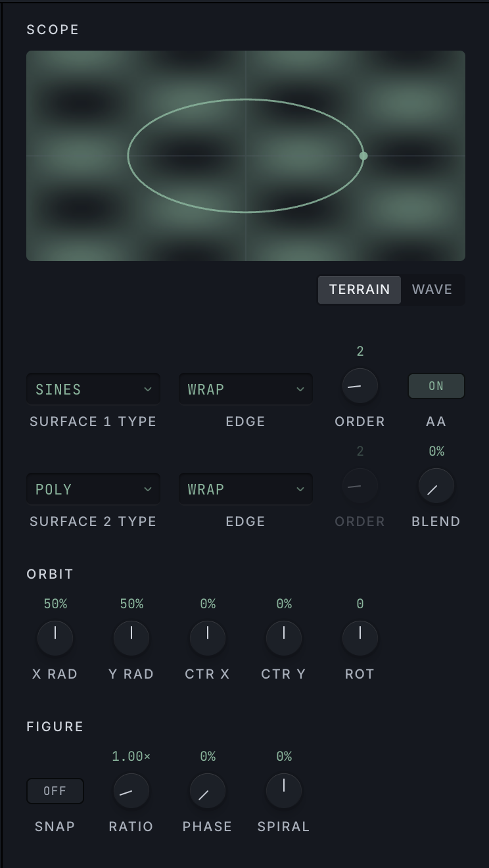Screen dimensions: 489x868
Task: Click the terrain scope display
Action: 246,156
